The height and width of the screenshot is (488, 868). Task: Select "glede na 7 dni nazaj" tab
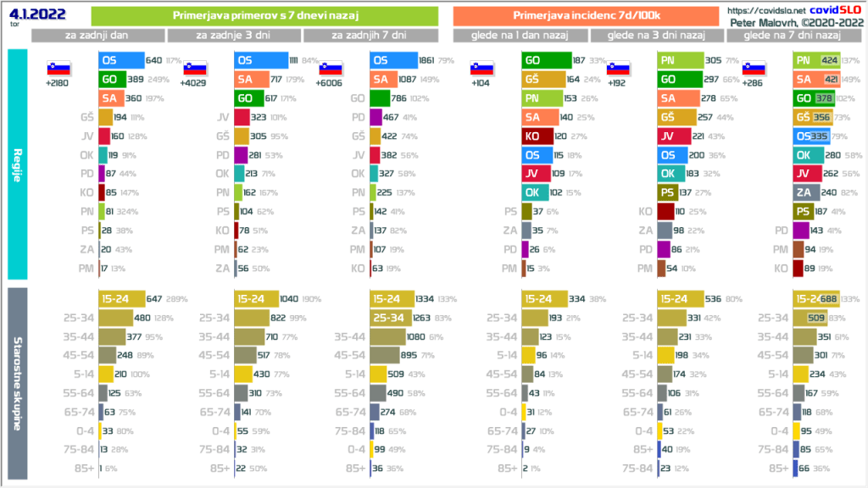coord(792,36)
